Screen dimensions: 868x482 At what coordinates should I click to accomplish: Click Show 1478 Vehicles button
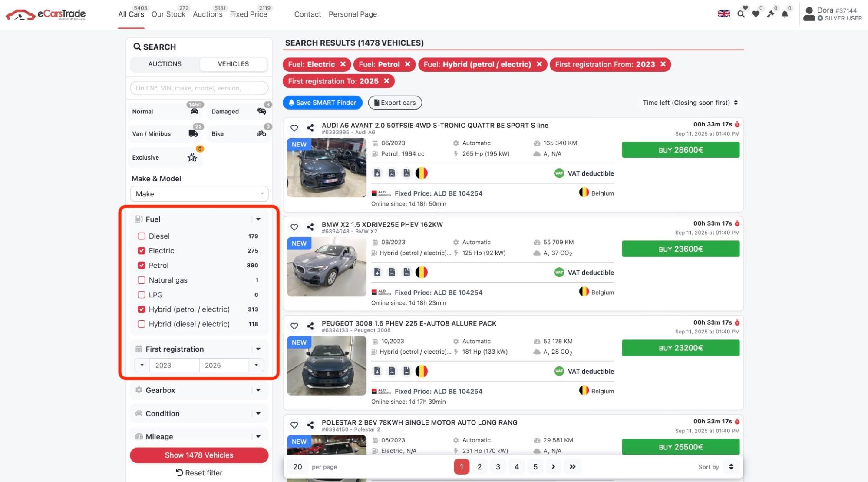pos(199,455)
